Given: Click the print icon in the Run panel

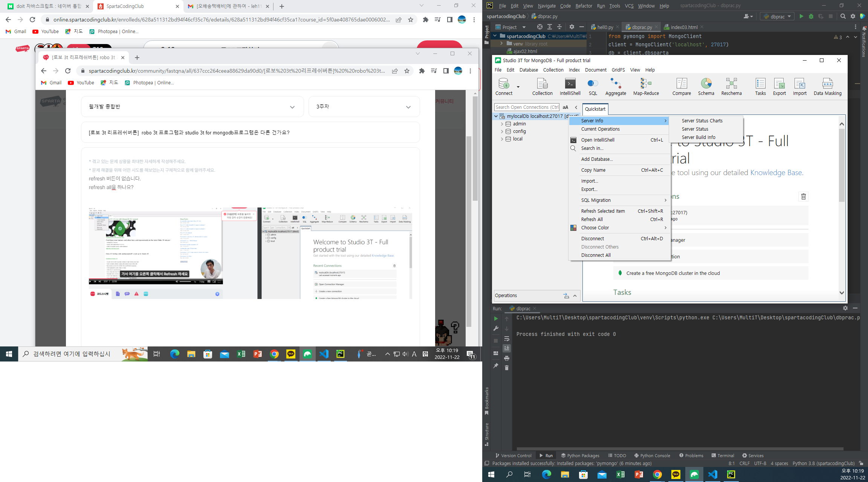Looking at the screenshot, I should click(507, 358).
